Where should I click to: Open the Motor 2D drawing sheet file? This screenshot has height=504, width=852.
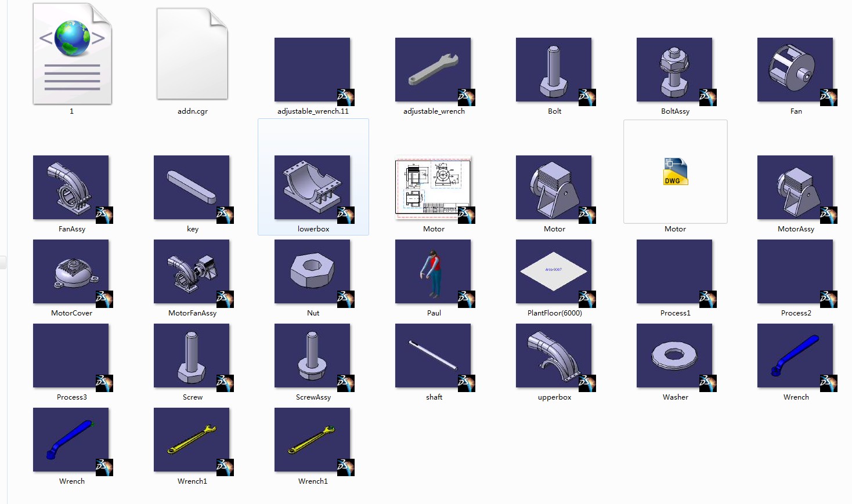pyautogui.click(x=433, y=187)
